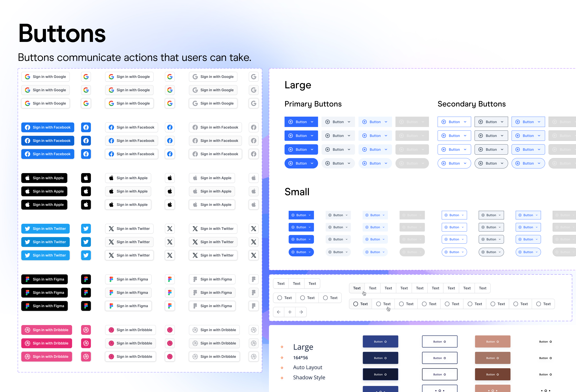Screen dimensions: 576x392
Task: Click the top gray disabled Google icon-only button
Action: coord(254,77)
